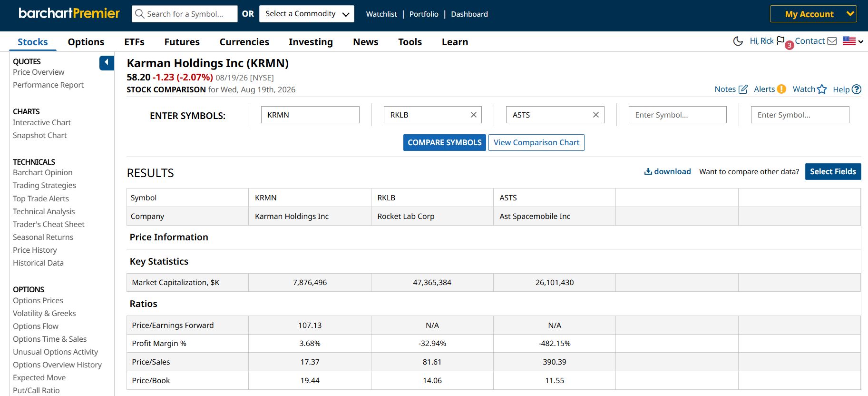Open country flag language dropdown
This screenshot has width=868, height=396.
tap(853, 41)
